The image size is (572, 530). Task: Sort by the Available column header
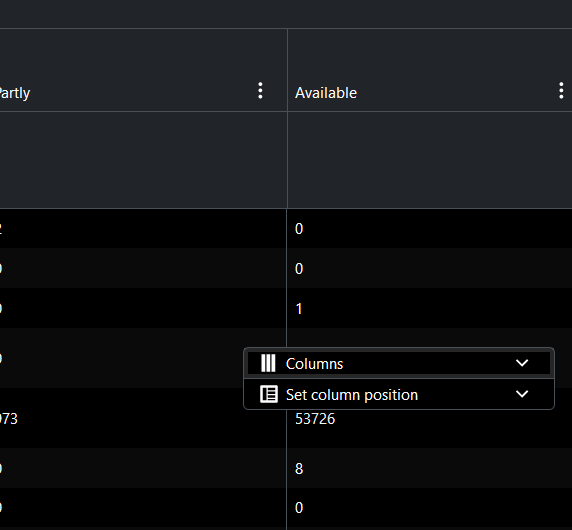click(x=326, y=93)
